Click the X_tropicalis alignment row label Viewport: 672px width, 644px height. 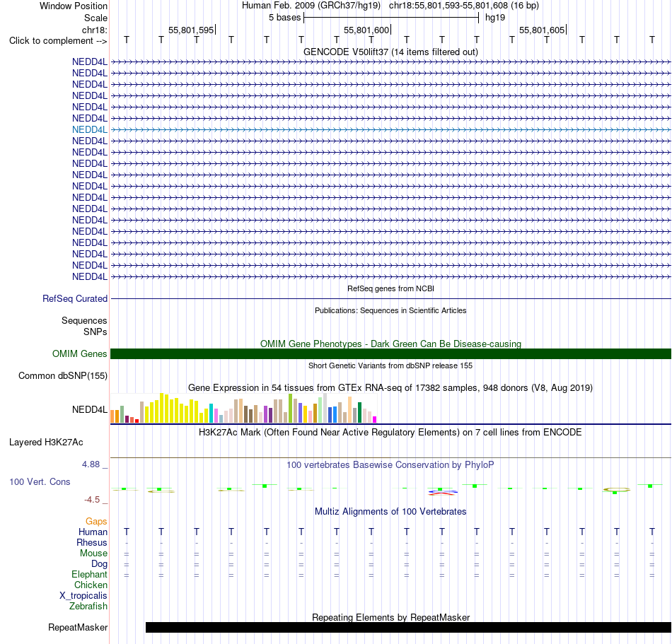coord(83,596)
